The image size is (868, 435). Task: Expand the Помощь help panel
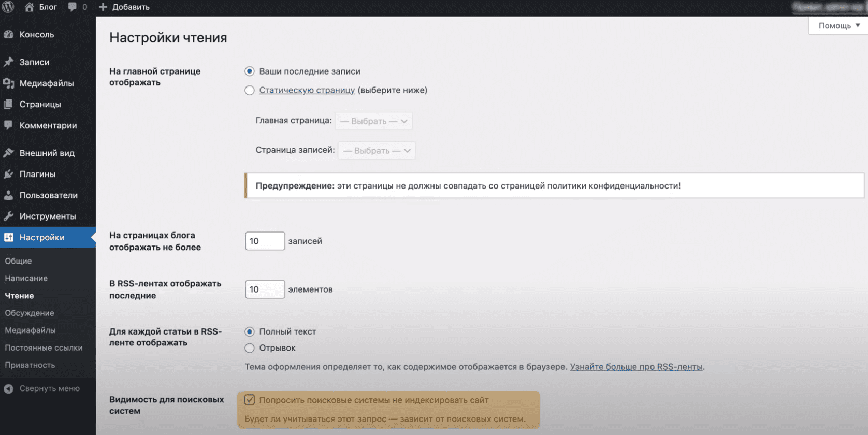point(838,25)
